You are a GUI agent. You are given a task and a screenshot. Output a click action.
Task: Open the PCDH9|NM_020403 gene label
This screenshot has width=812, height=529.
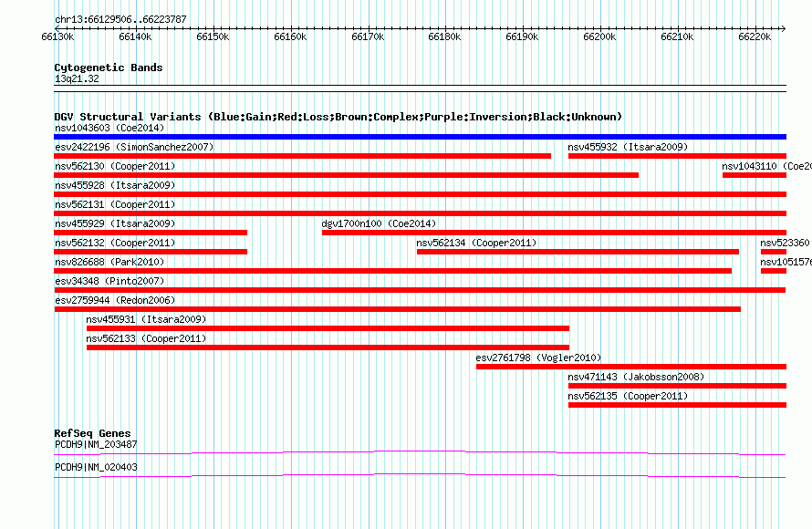(x=96, y=467)
